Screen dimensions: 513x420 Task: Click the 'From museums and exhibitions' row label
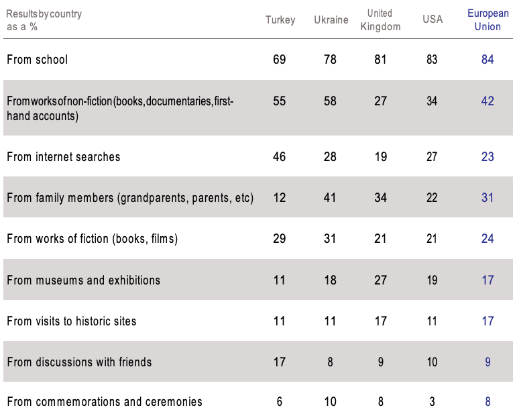coord(83,280)
